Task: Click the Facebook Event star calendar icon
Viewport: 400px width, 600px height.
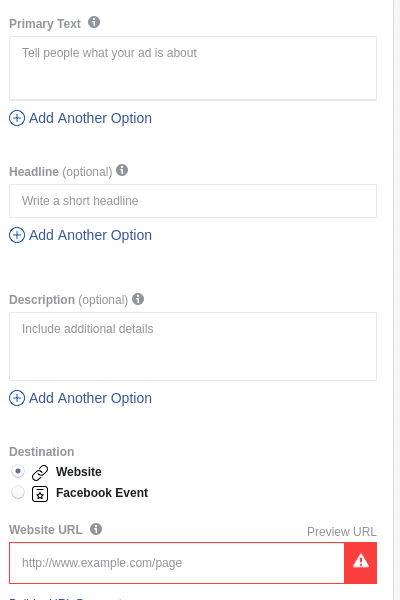Action: (40, 494)
